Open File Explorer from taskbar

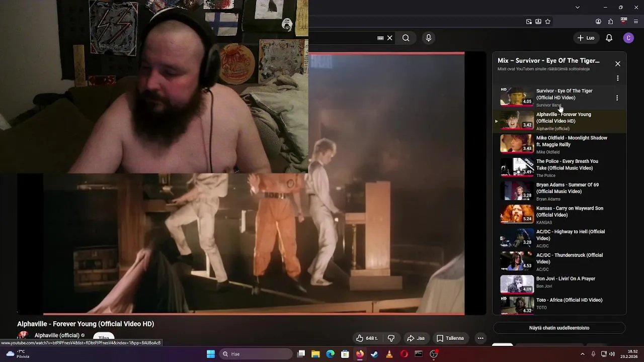[x=315, y=354]
